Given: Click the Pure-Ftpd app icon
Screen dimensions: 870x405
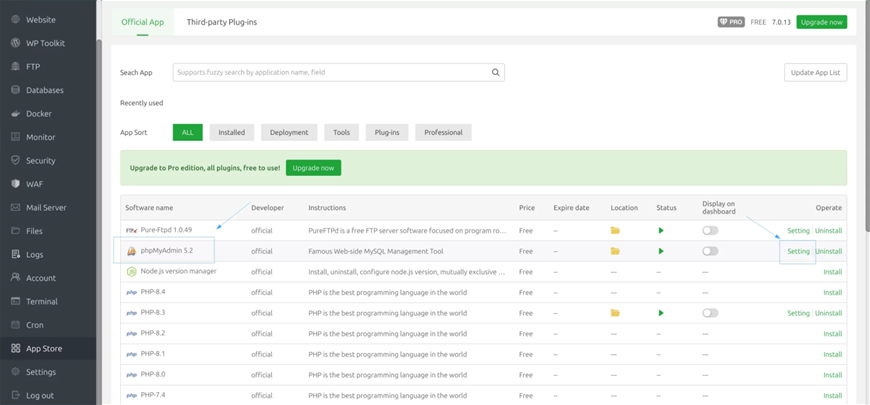Looking at the screenshot, I should 131,230.
